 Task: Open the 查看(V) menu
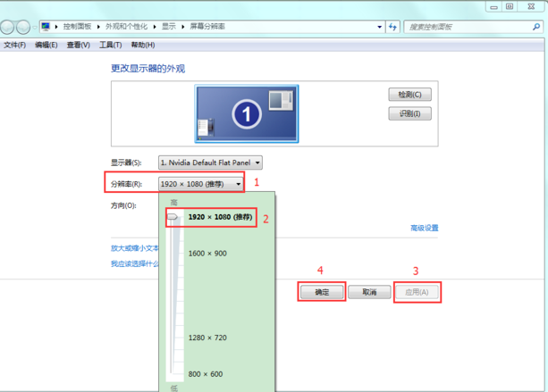pyautogui.click(x=79, y=45)
